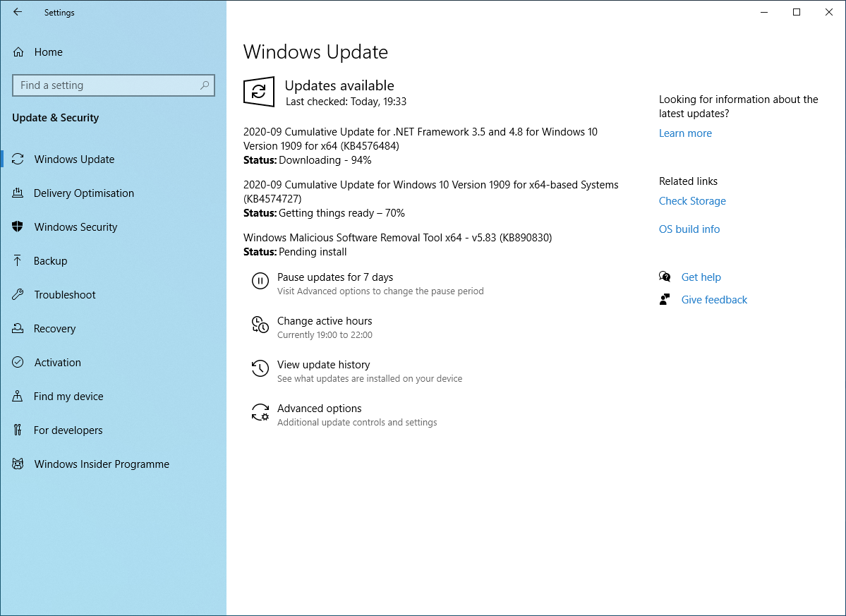Click the Get help link
This screenshot has width=846, height=616.
coord(701,277)
